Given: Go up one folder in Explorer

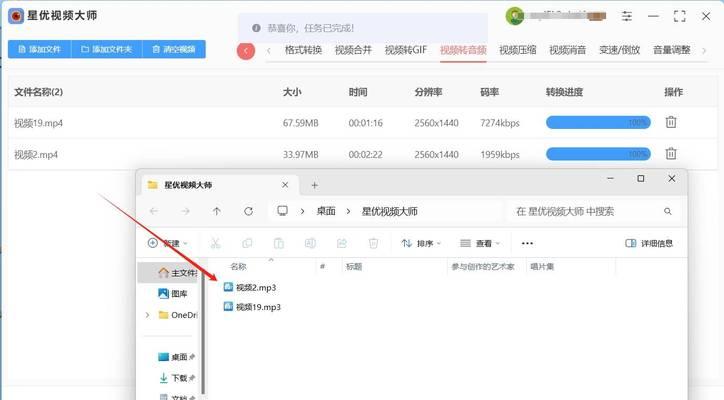Looking at the screenshot, I should point(217,211).
